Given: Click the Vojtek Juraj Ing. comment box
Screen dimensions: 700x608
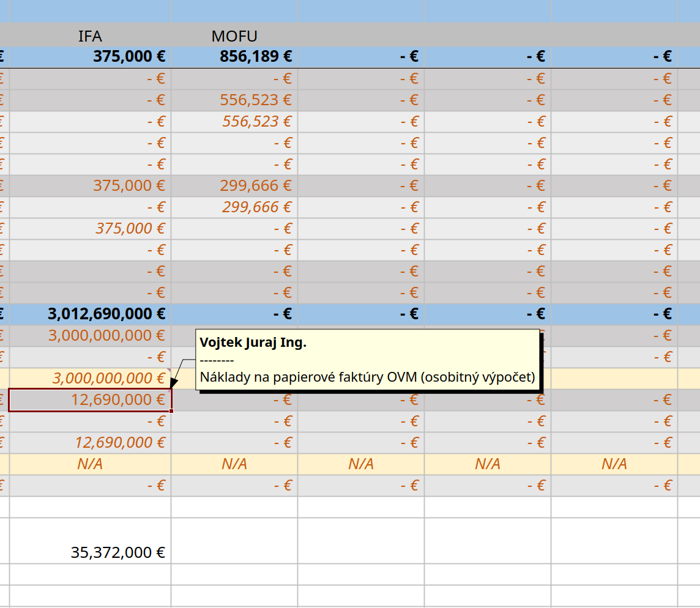Looking at the screenshot, I should pyautogui.click(x=367, y=360).
